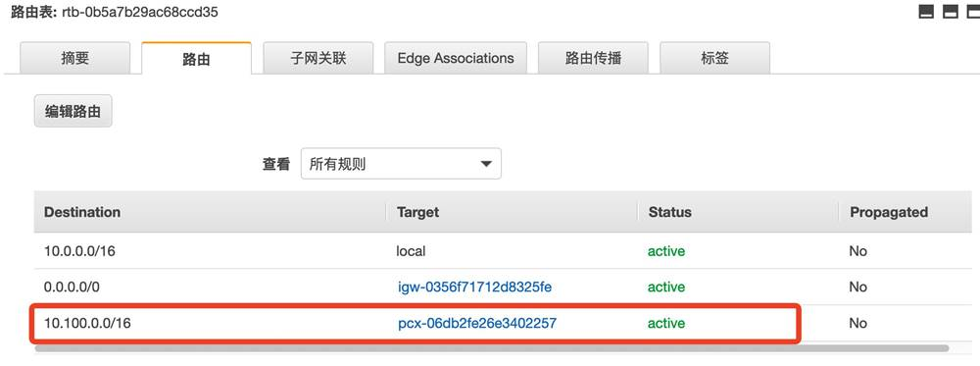Click the Destination column header
Screen dimensions: 980x366
(x=82, y=212)
